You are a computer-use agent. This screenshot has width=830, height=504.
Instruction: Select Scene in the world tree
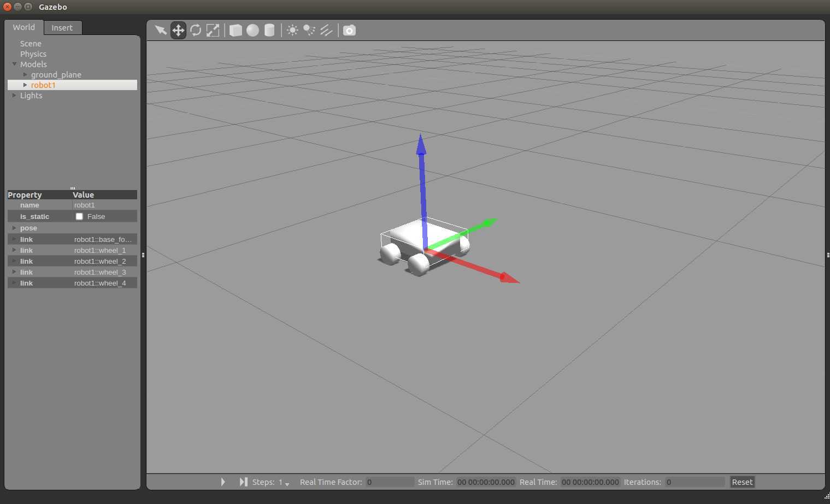coord(31,44)
